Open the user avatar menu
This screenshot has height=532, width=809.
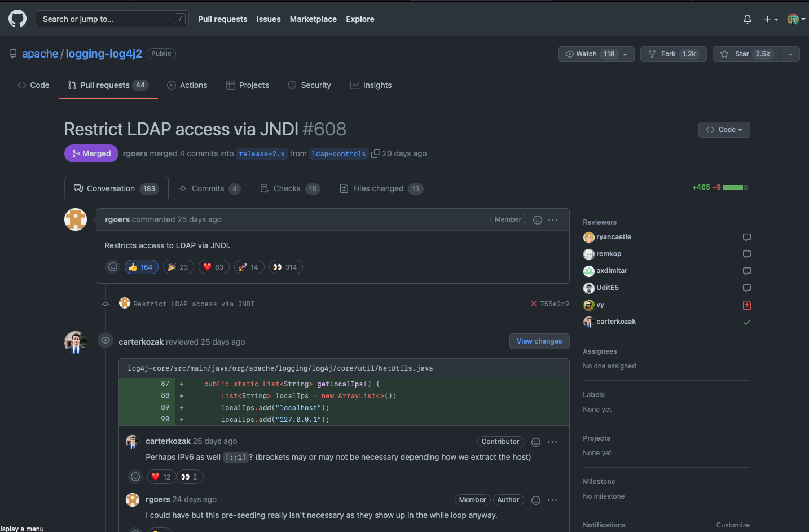(x=796, y=19)
